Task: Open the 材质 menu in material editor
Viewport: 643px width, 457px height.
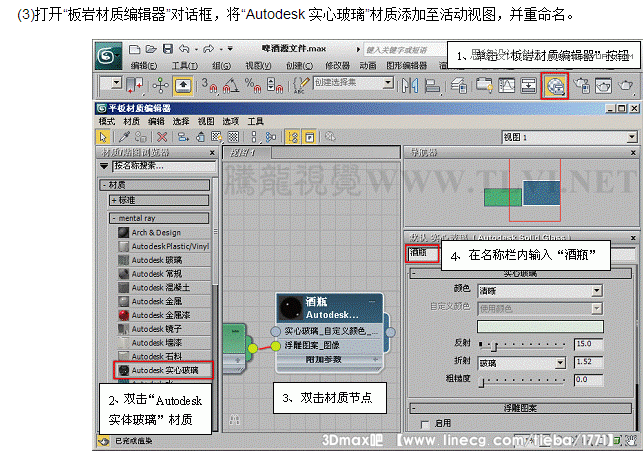Action: [131, 121]
